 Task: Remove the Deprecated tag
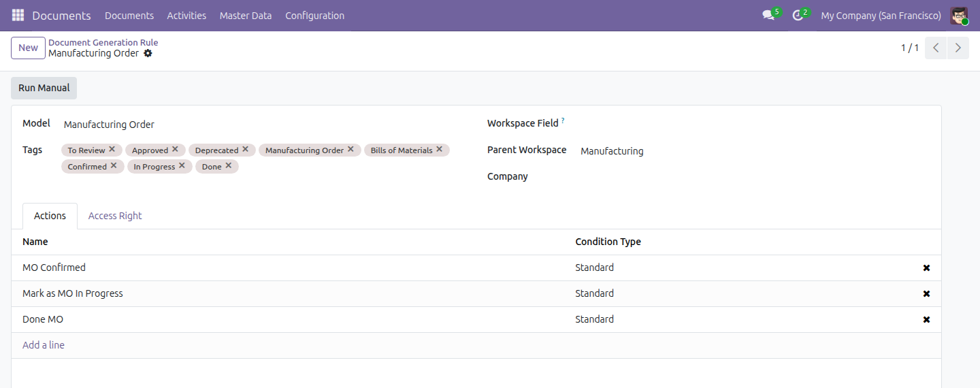pos(245,149)
